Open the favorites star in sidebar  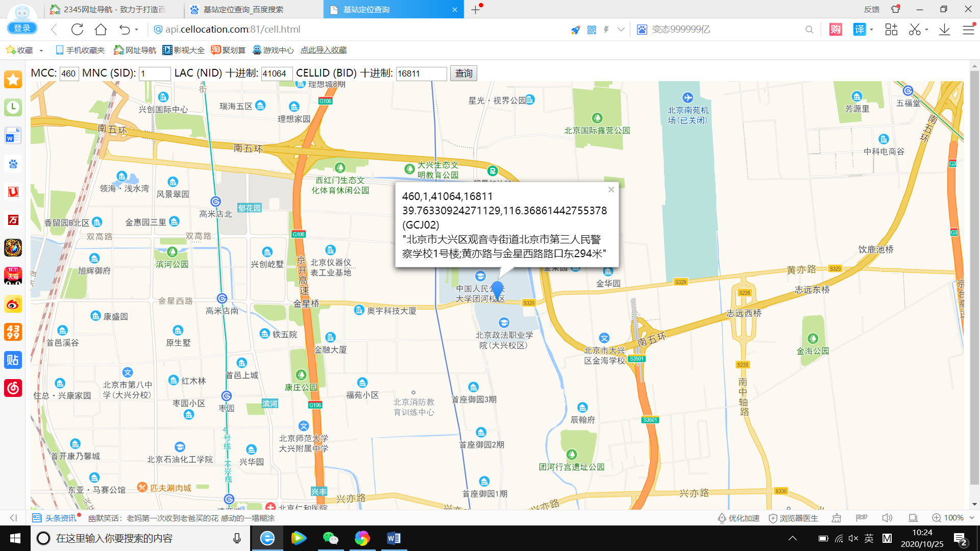13,80
